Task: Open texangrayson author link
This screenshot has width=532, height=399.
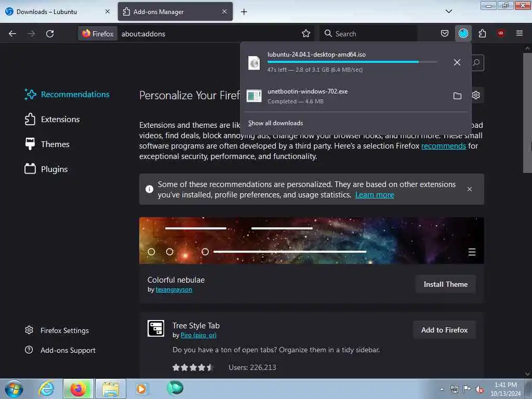Action: click(x=174, y=289)
